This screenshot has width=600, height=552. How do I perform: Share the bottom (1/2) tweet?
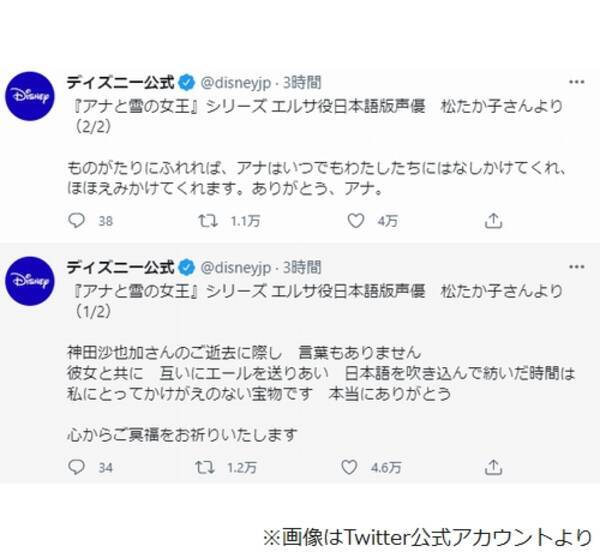pos(493,467)
